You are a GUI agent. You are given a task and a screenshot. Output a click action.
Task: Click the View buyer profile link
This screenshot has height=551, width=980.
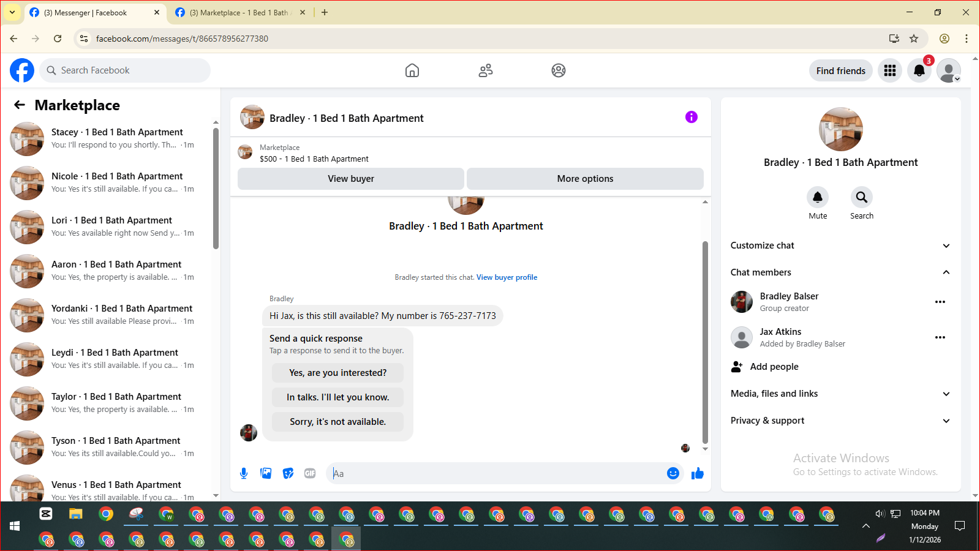pos(507,277)
